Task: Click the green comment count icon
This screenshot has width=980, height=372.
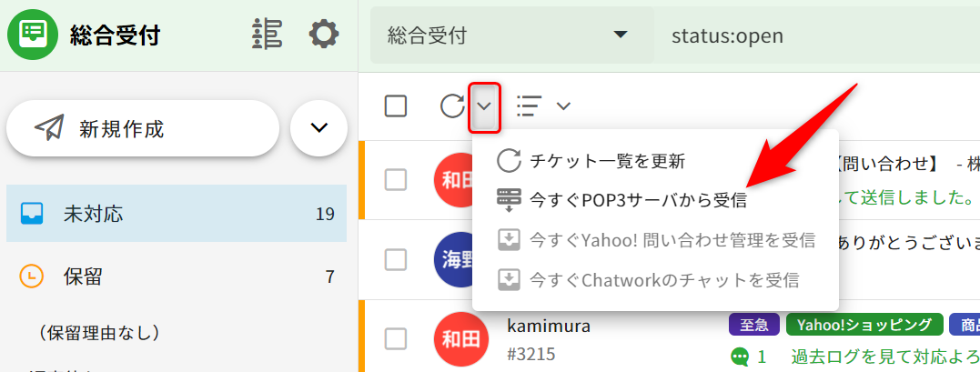Action: click(x=740, y=357)
